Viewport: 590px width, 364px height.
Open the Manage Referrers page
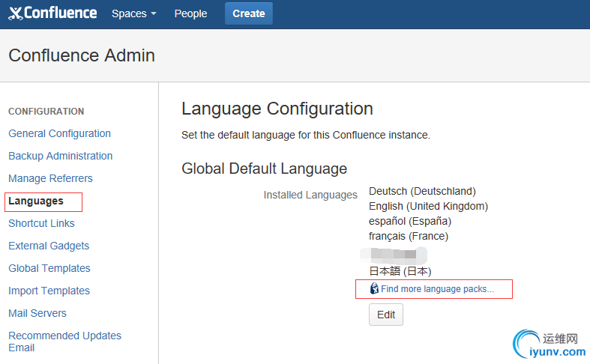point(50,178)
